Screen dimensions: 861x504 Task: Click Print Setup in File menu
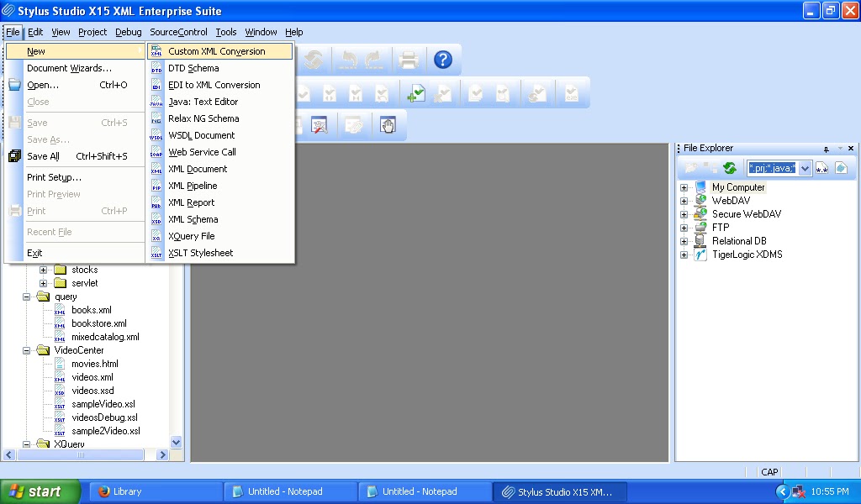pos(75,177)
